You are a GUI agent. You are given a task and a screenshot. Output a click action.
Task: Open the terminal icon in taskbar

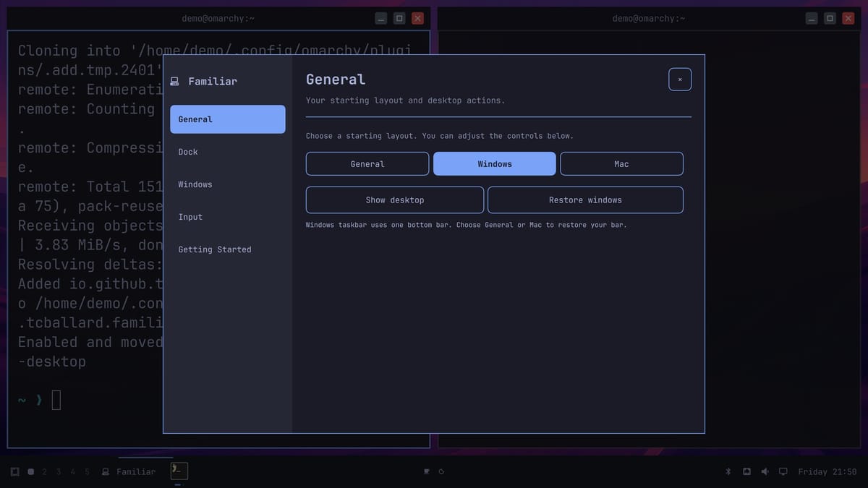tap(179, 471)
